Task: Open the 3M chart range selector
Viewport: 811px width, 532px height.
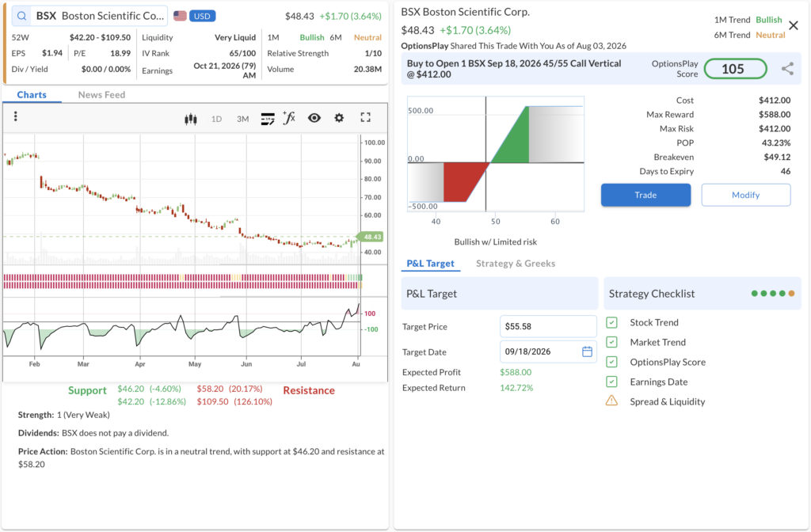Action: (242, 119)
